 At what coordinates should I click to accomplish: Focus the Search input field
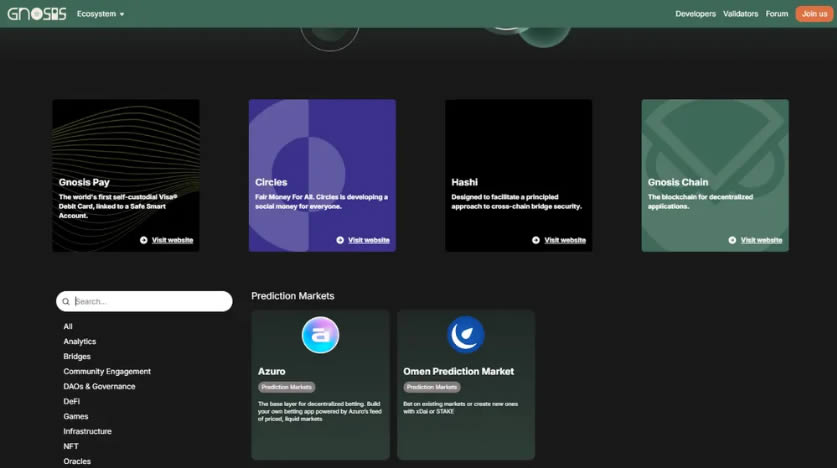pos(150,301)
